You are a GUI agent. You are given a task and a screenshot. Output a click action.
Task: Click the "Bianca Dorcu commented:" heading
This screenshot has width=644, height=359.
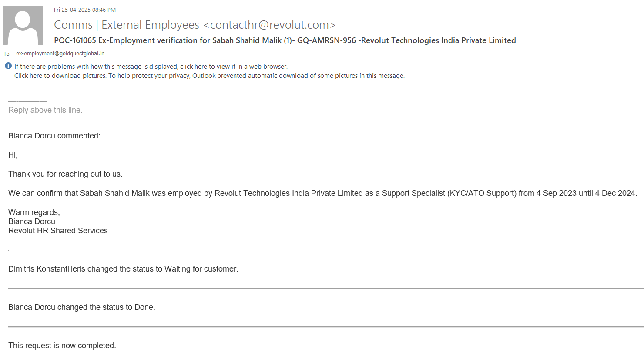coord(54,136)
